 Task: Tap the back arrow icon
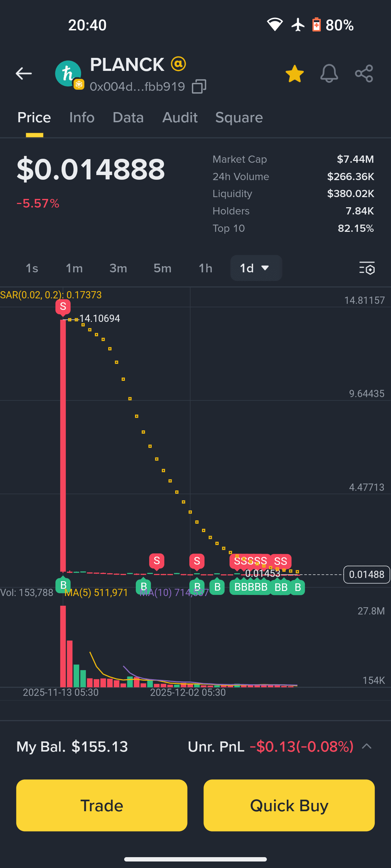[x=24, y=73]
